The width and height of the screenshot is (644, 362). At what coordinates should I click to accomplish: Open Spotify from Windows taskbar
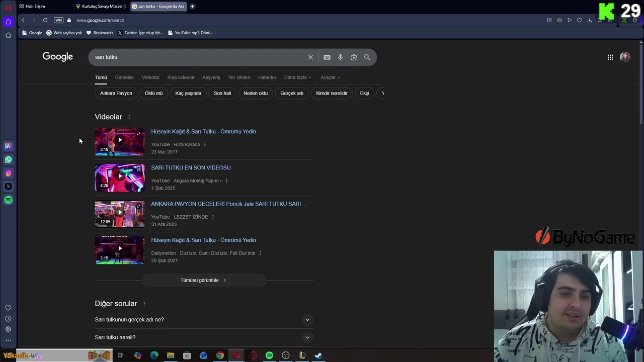point(269,355)
